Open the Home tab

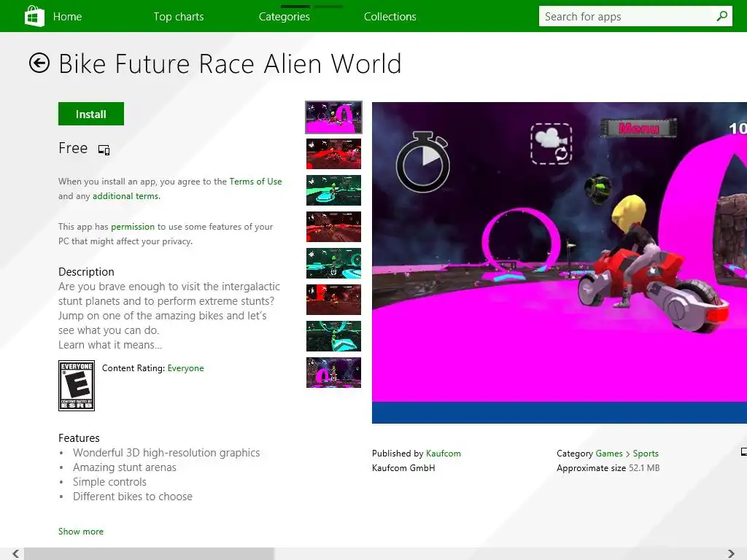[x=68, y=17]
